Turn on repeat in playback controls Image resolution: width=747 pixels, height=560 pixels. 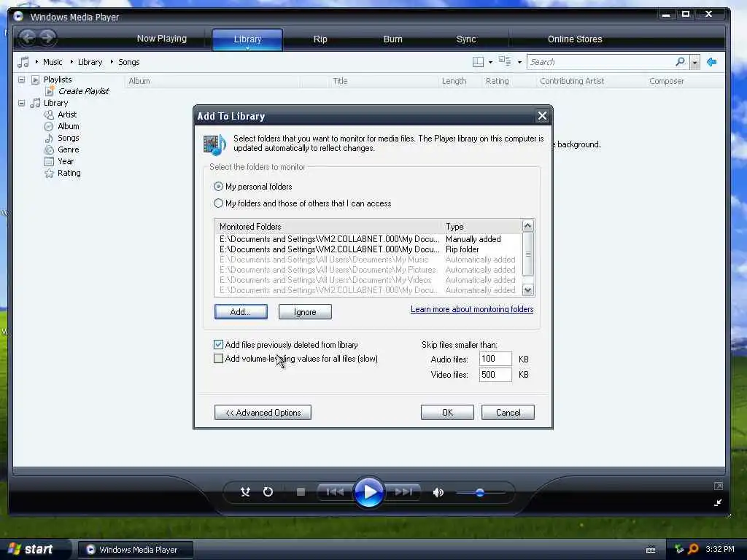(x=268, y=492)
